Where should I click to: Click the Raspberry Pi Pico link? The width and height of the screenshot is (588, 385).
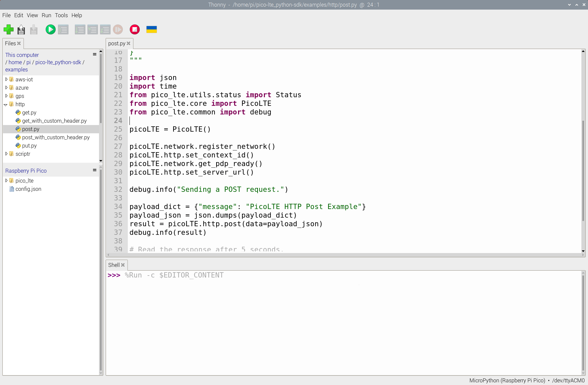pos(26,171)
